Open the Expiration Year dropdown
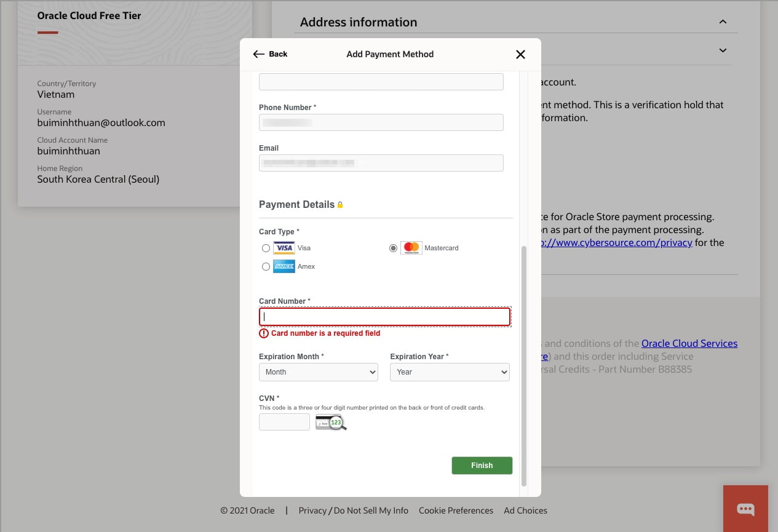 click(450, 372)
